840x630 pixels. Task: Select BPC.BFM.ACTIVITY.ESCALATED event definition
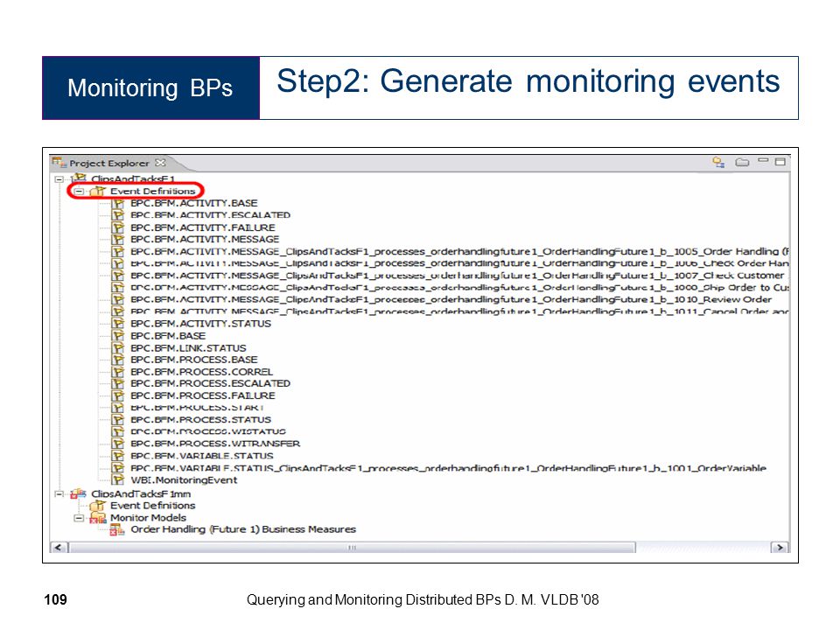coord(211,215)
